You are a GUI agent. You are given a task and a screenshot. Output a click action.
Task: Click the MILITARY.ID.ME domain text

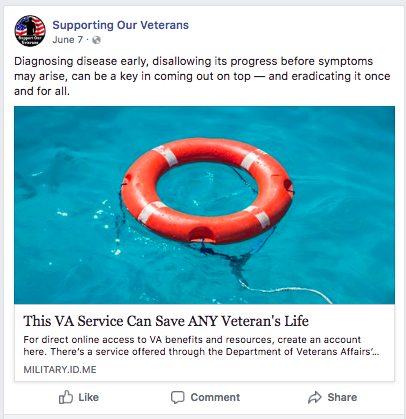60,370
